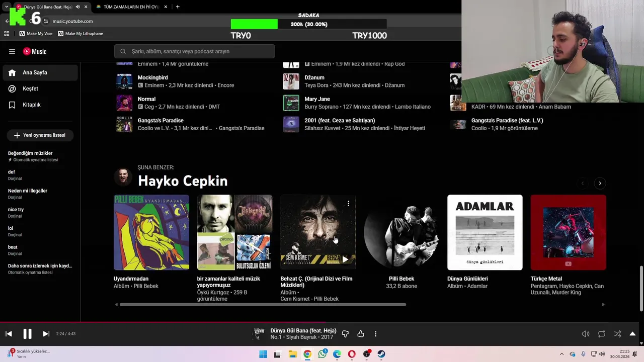644x362 pixels.
Task: Switch to TÜM ZAMANLARIN EN İYİ OYU browser tab
Action: click(131, 7)
